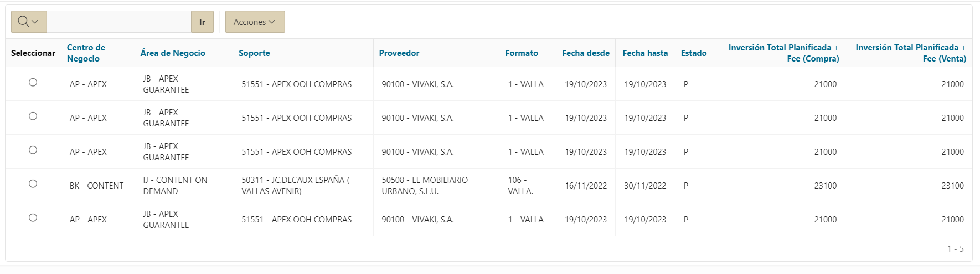Open the Soporte column header menu

point(254,53)
